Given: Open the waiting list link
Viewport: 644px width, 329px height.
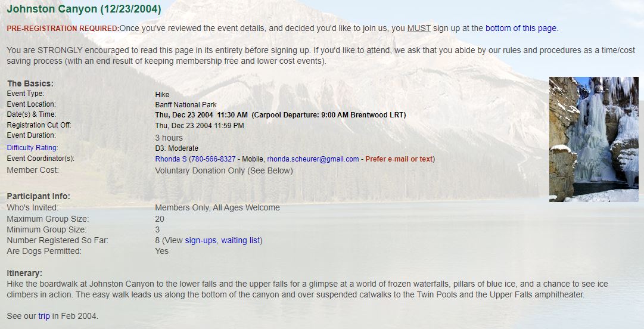Looking at the screenshot, I should 241,240.
